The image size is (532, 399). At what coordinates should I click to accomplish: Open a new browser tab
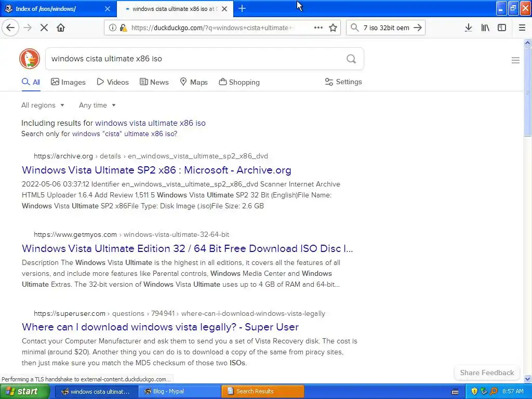coord(242,8)
